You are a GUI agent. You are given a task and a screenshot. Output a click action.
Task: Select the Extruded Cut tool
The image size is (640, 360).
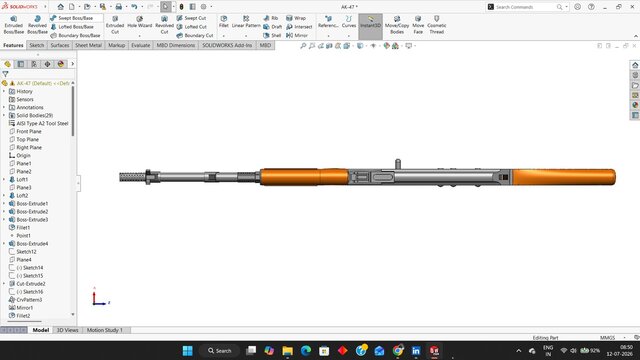115,25
